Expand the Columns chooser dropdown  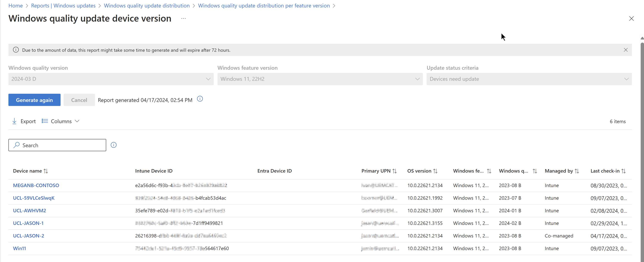pyautogui.click(x=61, y=121)
